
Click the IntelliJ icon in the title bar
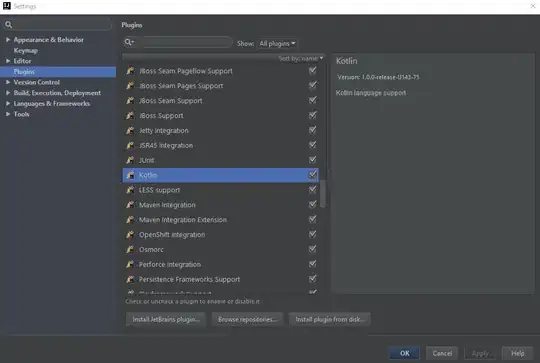tap(7, 6)
